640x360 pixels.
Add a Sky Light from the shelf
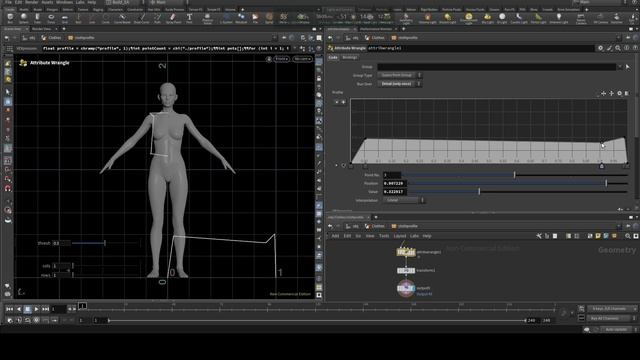tap(487, 18)
